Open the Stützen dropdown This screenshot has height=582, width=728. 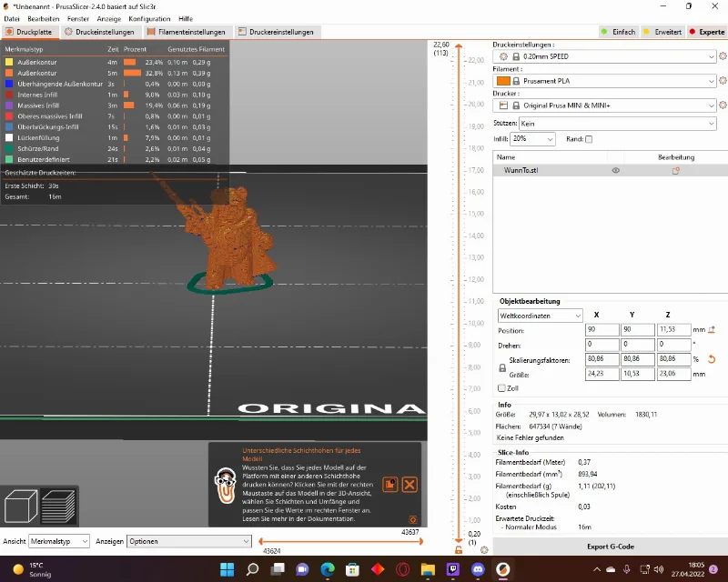tap(618, 124)
